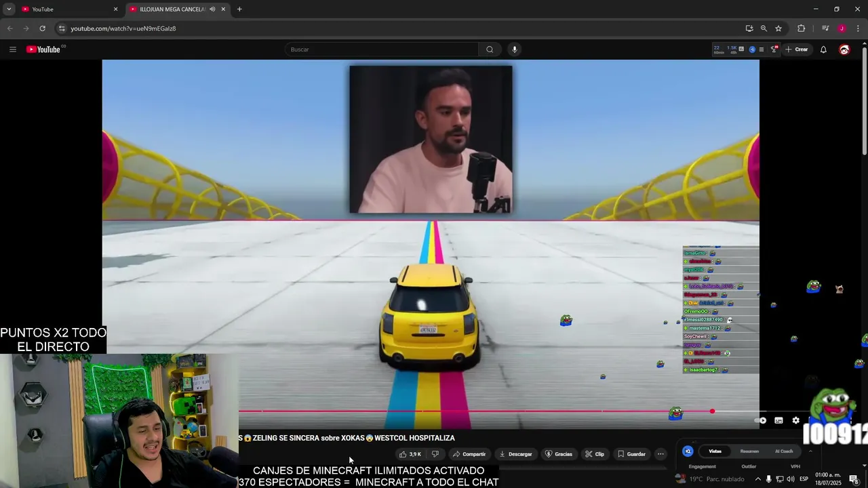Click the blue extension icon in the YouTube header
The image size is (868, 488).
752,49
